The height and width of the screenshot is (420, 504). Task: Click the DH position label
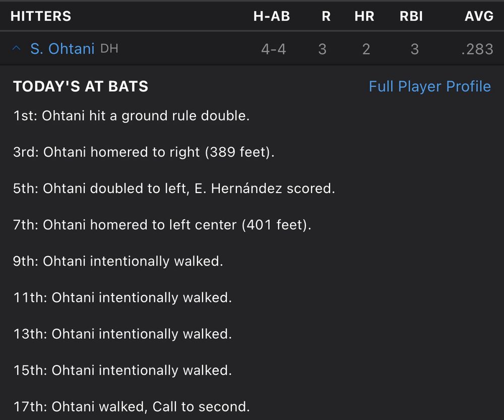[109, 49]
